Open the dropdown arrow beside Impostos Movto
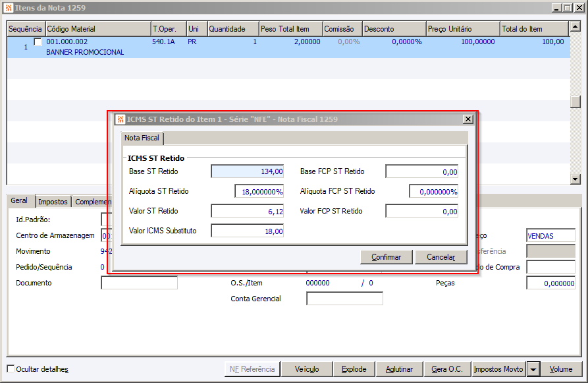588x383 pixels. pos(533,369)
